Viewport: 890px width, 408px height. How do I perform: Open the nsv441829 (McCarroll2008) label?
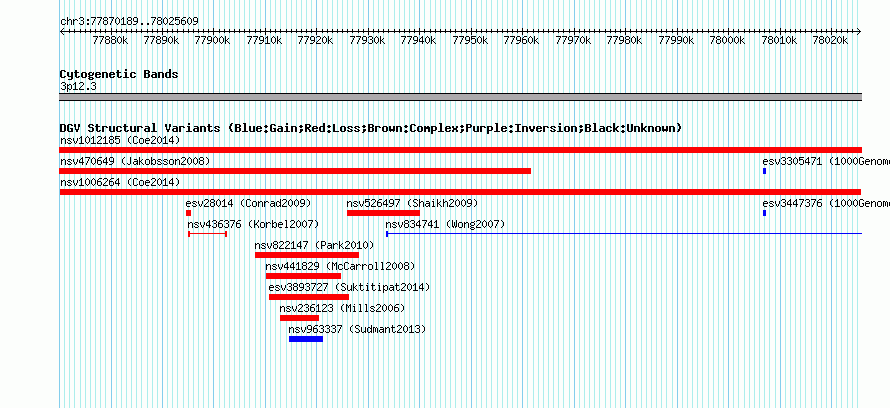[x=340, y=266]
